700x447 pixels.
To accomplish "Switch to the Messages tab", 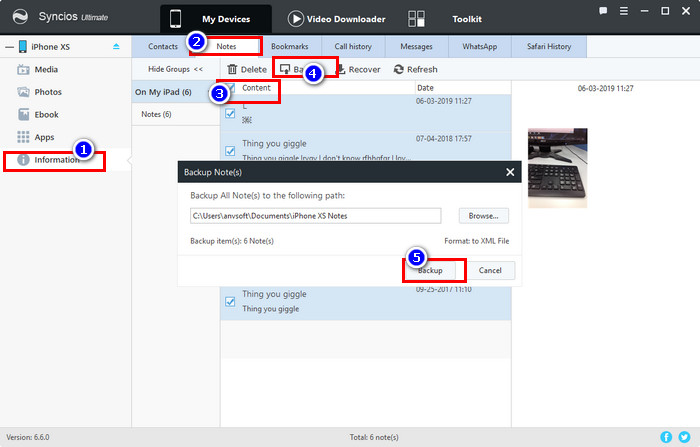I will click(x=417, y=46).
